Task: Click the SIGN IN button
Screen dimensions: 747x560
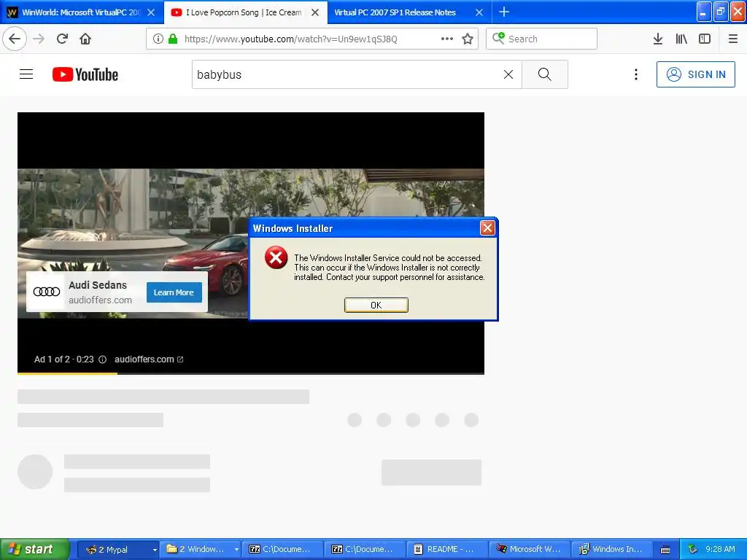Action: coord(695,74)
